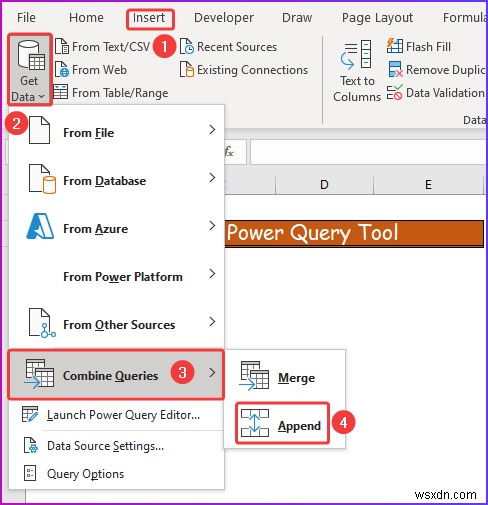This screenshot has height=505, width=488.
Task: Switch to the Draw tab
Action: 297,18
